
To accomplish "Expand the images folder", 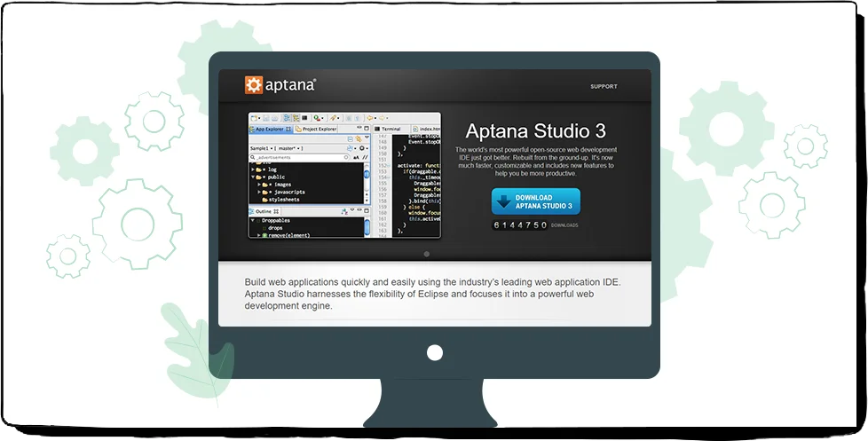I will pos(259,185).
